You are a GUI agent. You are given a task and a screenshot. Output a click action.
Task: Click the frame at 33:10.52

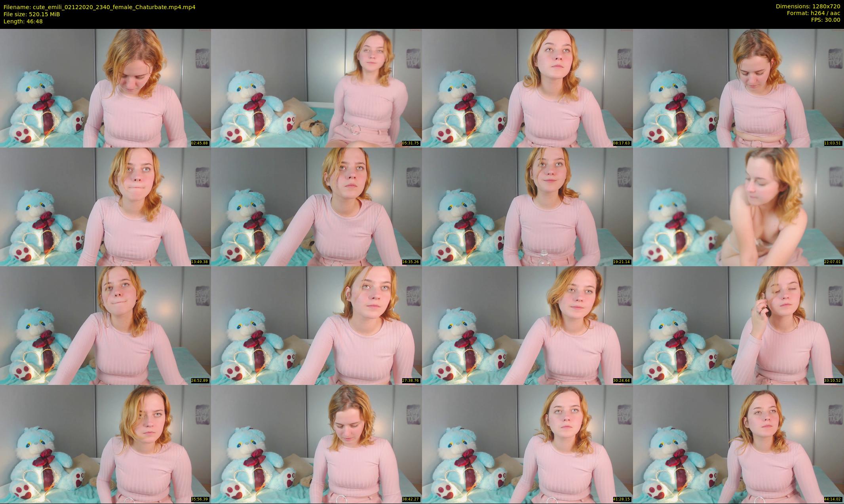[738, 325]
